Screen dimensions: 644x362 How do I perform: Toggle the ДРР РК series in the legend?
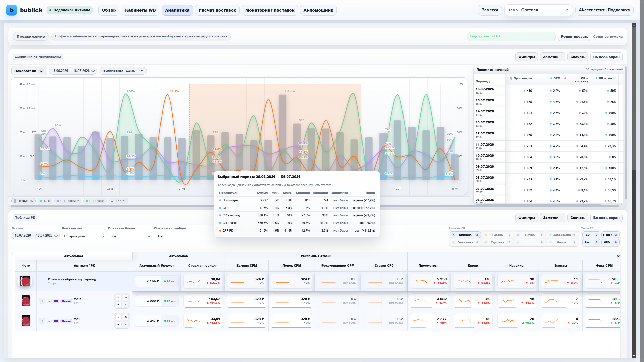(118, 201)
